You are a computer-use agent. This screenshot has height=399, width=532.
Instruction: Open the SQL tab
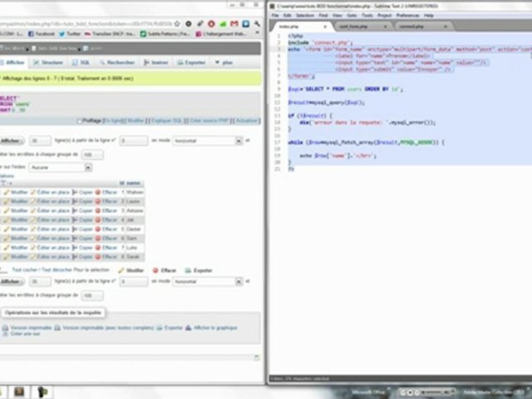tap(81, 63)
